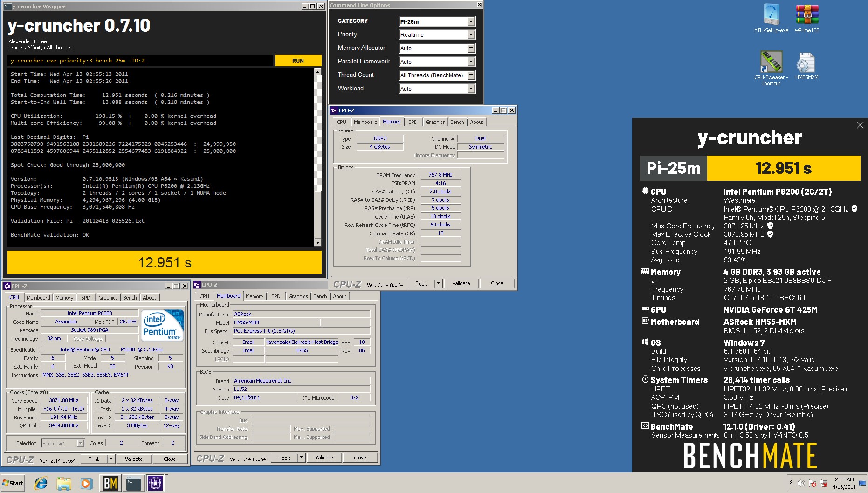The image size is (868, 493).
Task: Open the Memory Allocator dropdown
Action: tap(437, 48)
